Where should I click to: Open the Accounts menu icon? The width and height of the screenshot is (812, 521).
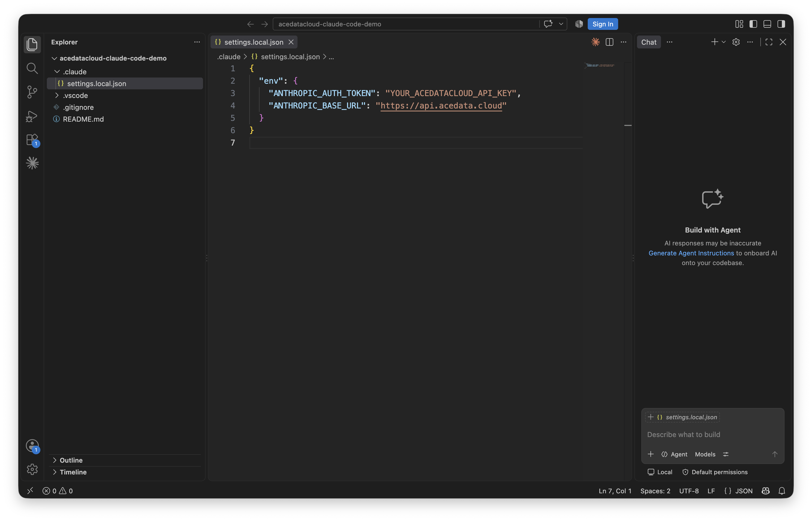coord(32,446)
